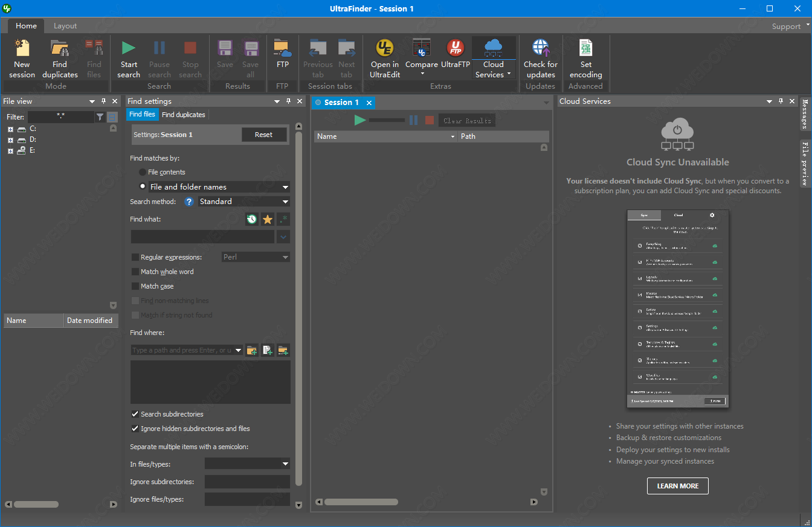Click the green play button in Session 1
Screen dimensions: 812x527
coord(360,120)
